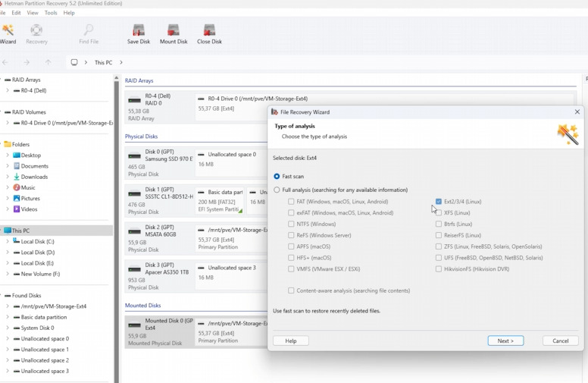Expand the Basic data partition node
588x383 pixels.
pyautogui.click(x=7, y=317)
